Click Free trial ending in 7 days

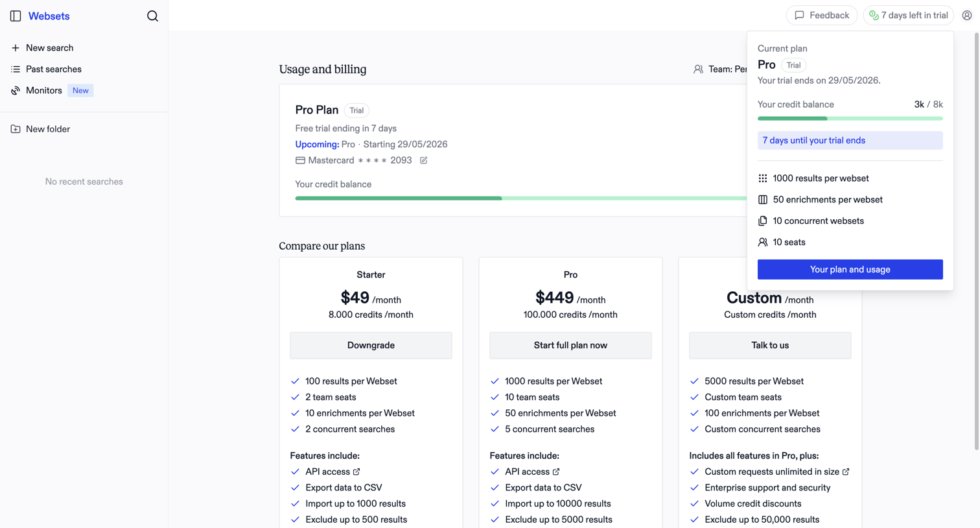pos(346,128)
